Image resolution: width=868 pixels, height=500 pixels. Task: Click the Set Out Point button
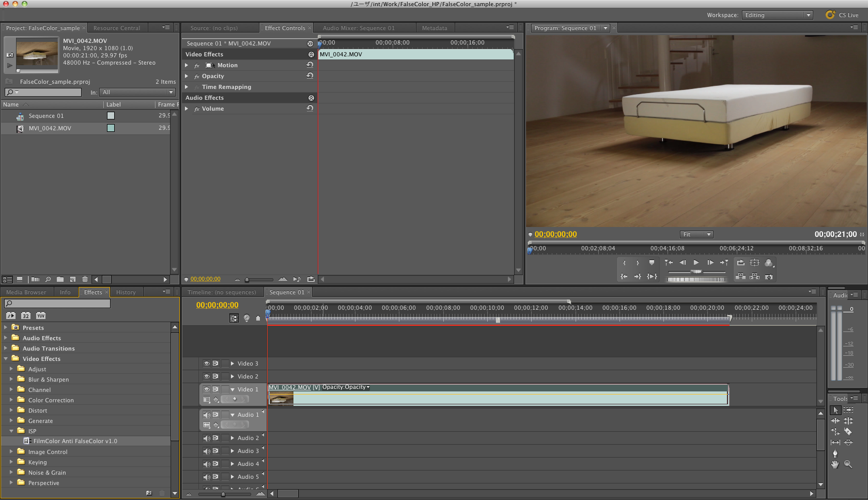[638, 263]
